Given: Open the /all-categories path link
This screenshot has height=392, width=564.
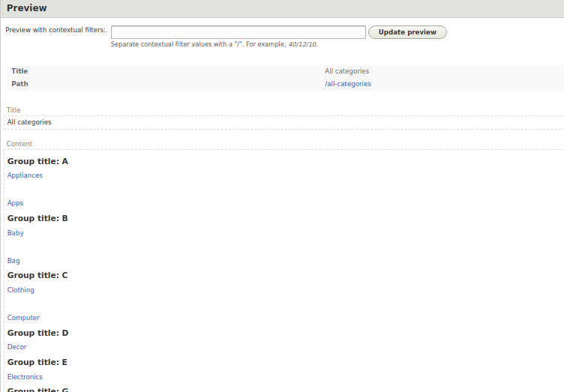Looking at the screenshot, I should [347, 84].
